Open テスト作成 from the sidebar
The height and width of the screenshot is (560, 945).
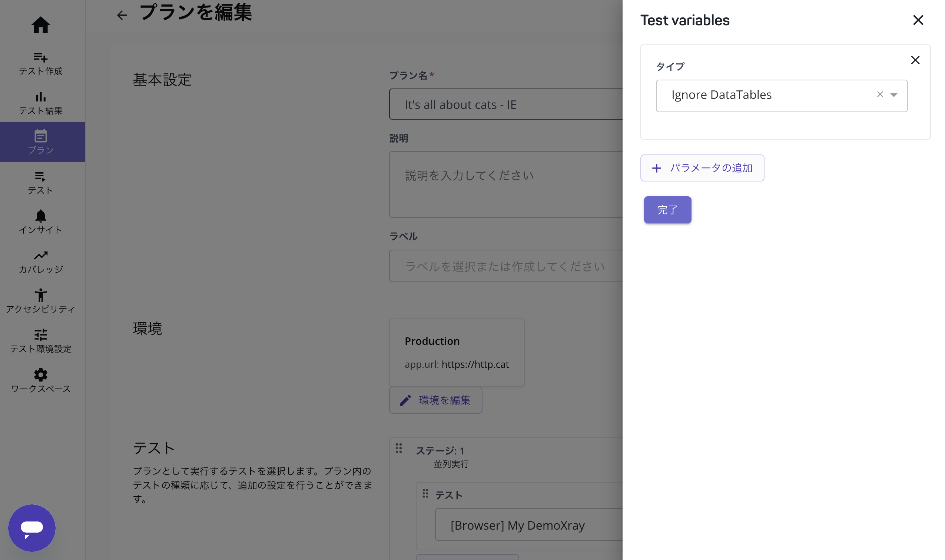click(40, 63)
